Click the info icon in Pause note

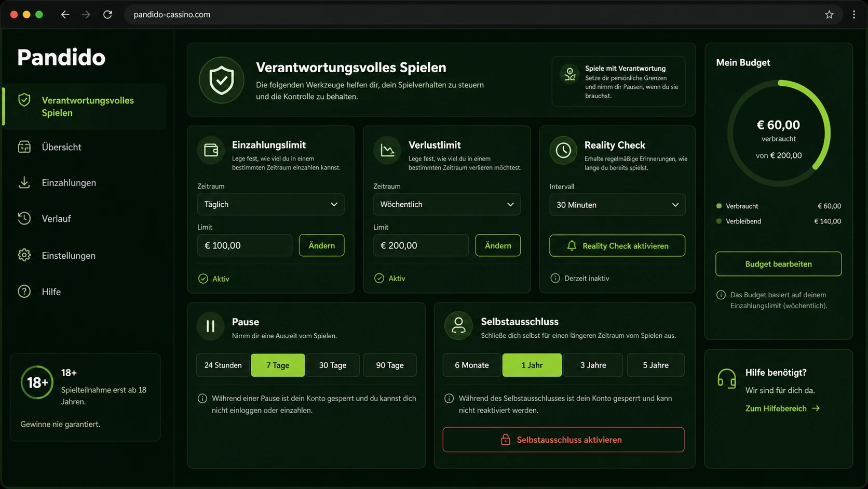tap(202, 399)
